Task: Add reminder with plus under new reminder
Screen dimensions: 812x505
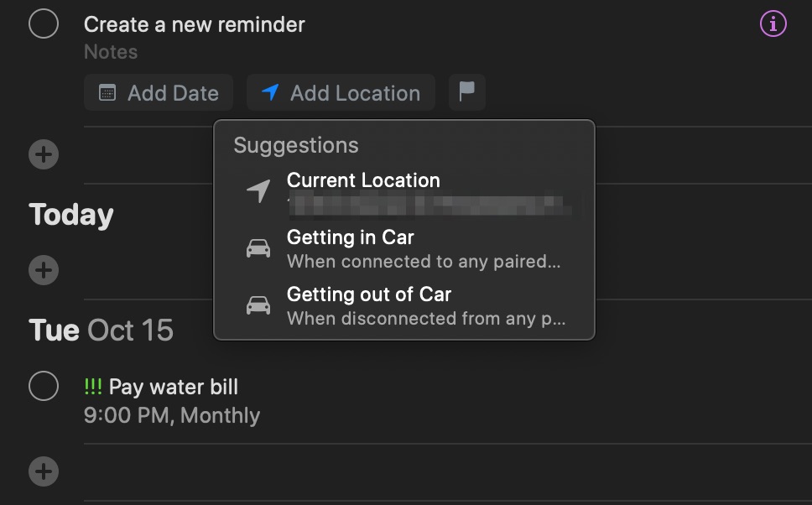Action: [x=44, y=154]
